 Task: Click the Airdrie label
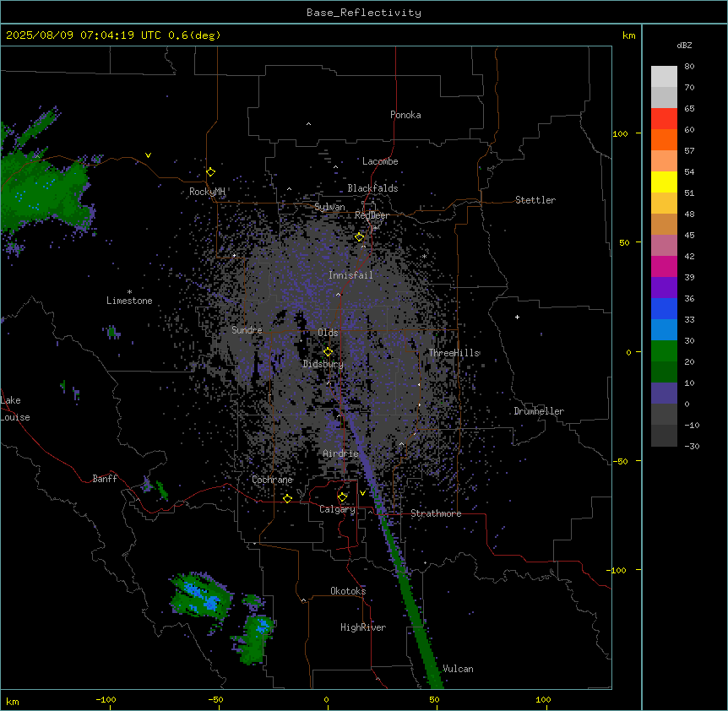(x=340, y=453)
